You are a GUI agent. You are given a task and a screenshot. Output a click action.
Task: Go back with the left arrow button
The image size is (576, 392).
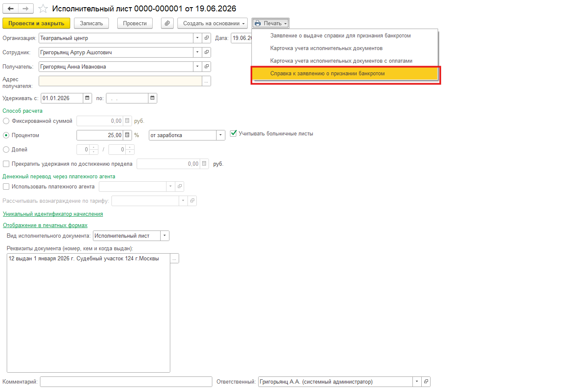click(x=11, y=8)
